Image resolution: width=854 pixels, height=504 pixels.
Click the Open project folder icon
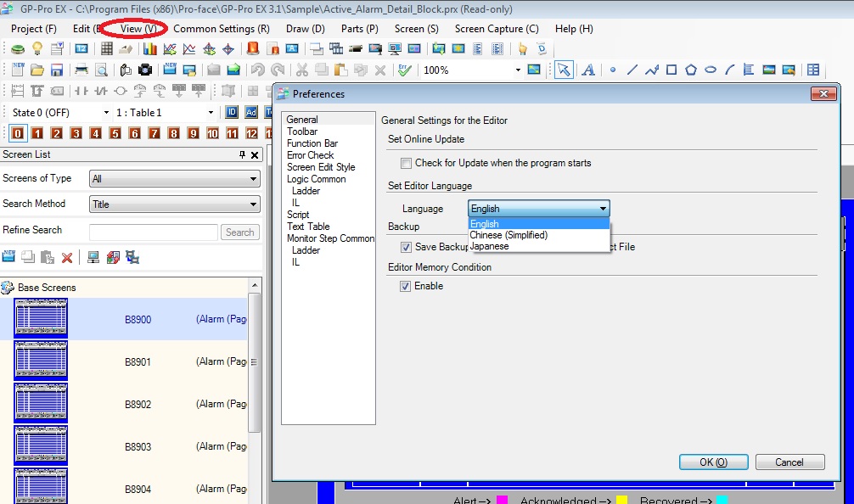point(37,70)
